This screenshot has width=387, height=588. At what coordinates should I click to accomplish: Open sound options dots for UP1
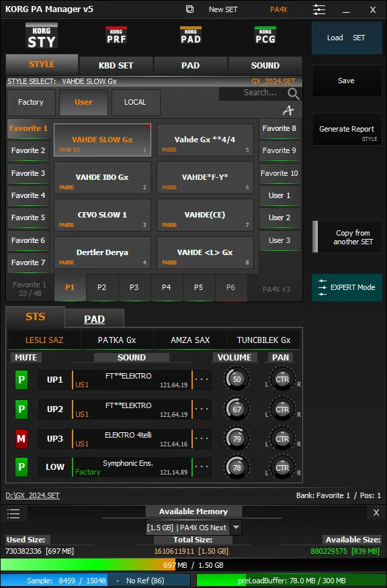pyautogui.click(x=202, y=379)
